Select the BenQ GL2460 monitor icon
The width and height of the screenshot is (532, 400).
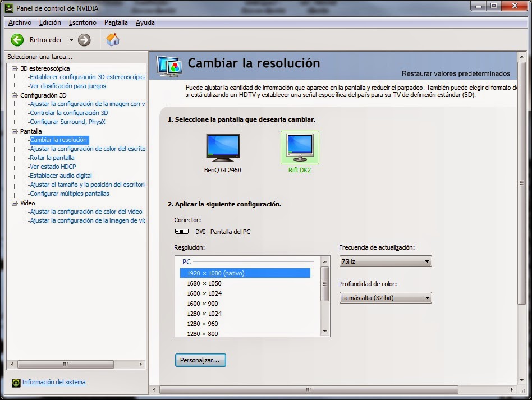[223, 148]
